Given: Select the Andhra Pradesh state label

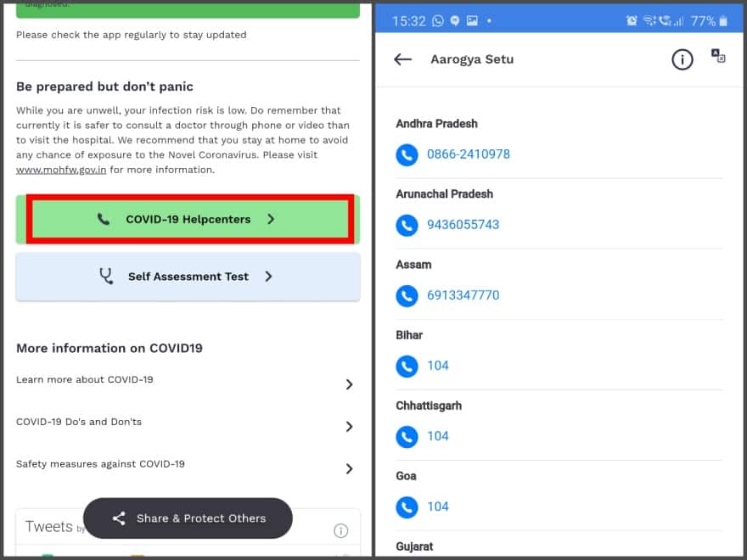Looking at the screenshot, I should point(436,124).
